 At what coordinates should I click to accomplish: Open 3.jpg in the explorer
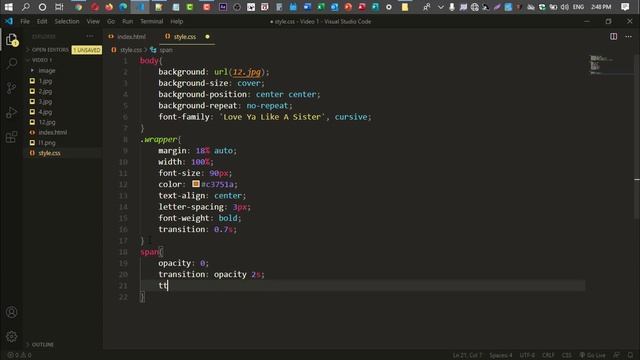pos(45,102)
